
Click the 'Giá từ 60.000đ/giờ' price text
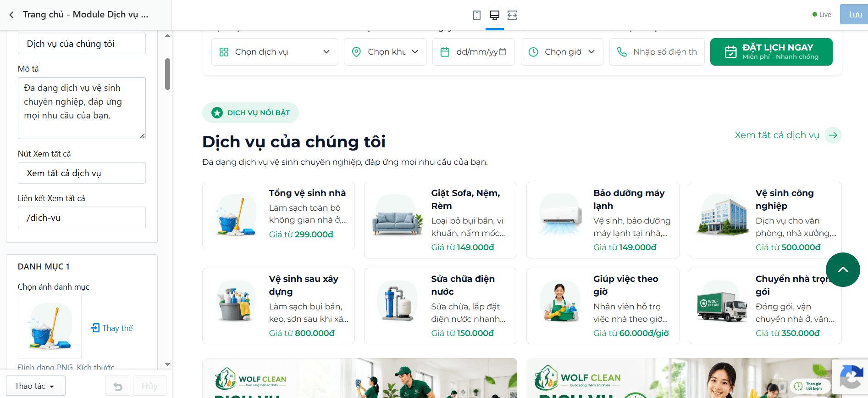(x=631, y=333)
